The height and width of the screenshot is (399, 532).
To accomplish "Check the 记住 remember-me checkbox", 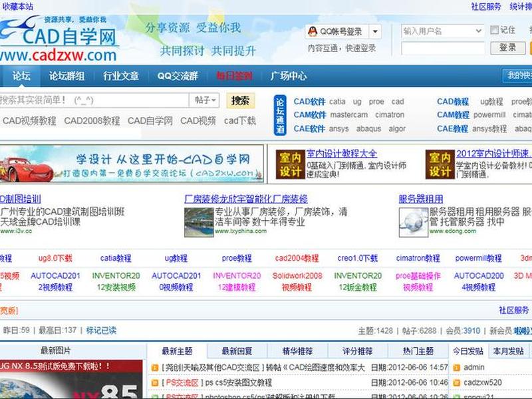I will 494,30.
